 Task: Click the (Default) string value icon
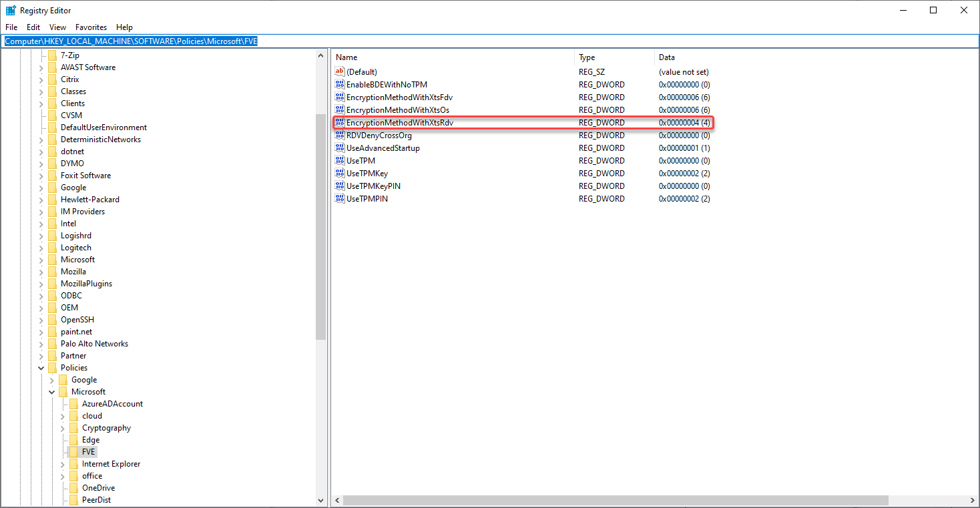tap(340, 71)
